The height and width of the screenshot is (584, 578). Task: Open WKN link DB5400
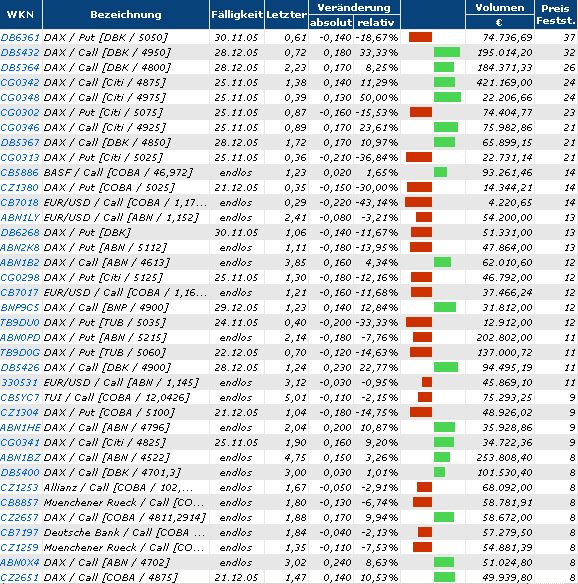20,472
